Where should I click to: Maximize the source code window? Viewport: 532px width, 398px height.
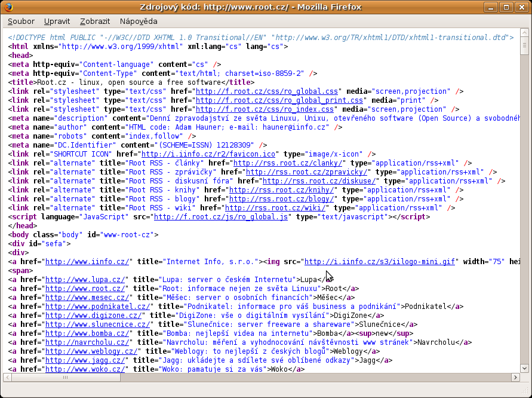tap(506, 7)
